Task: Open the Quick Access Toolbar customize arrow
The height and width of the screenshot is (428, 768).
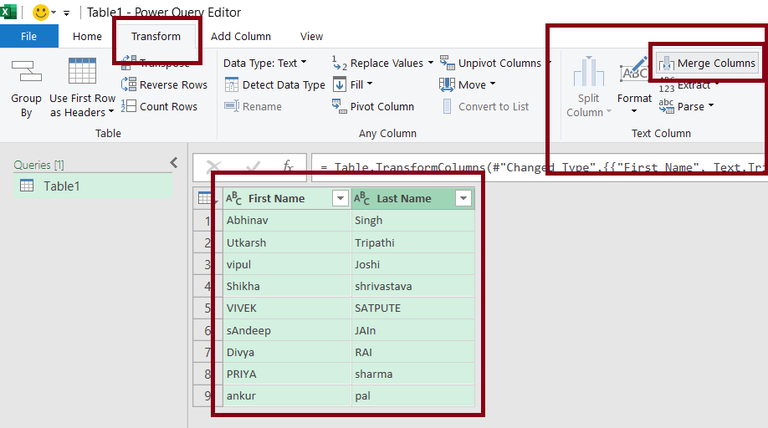Action: tap(67, 13)
